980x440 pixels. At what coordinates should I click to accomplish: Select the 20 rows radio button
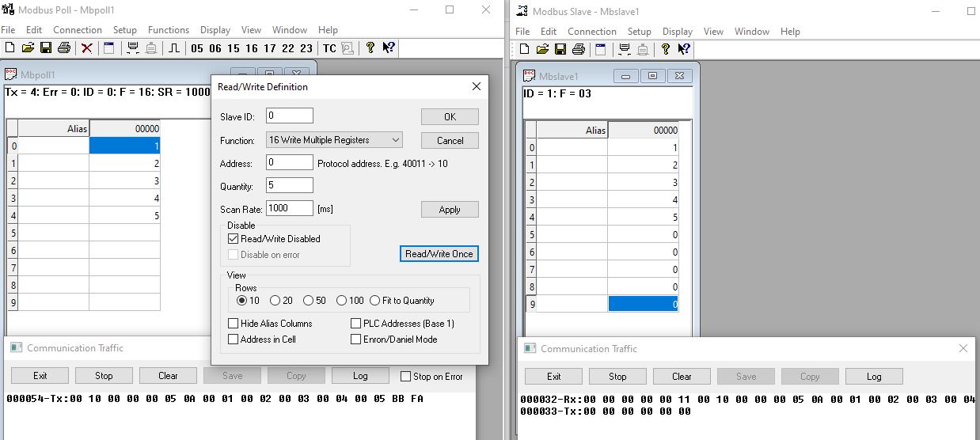coord(275,301)
